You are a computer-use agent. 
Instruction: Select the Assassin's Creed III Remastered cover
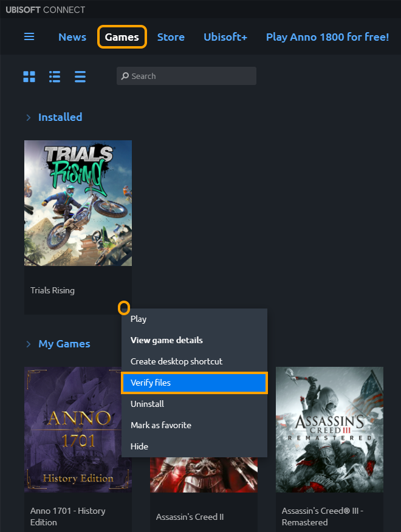(x=329, y=429)
